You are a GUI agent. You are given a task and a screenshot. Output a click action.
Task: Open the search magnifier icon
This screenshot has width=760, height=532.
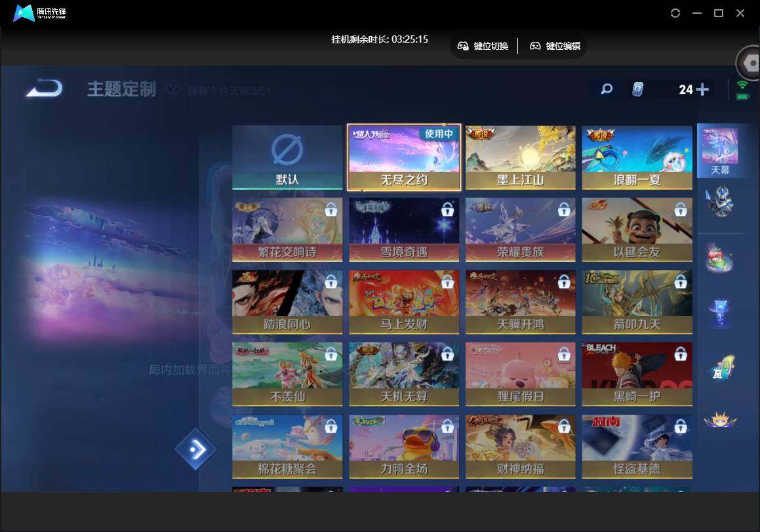(x=607, y=89)
